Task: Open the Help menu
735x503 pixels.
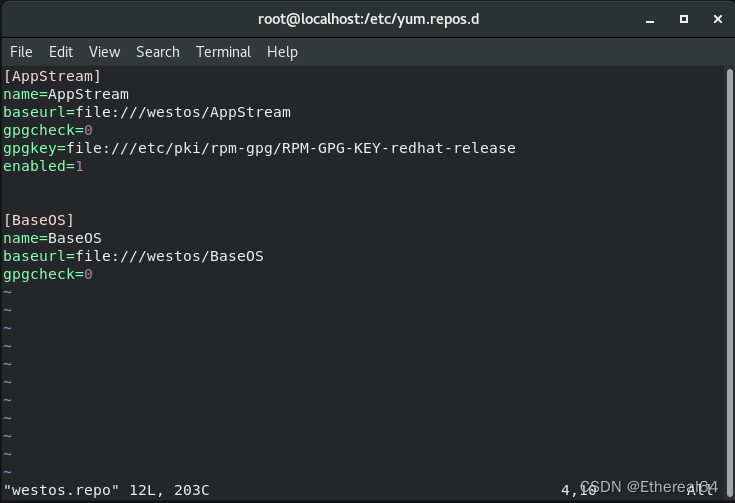Action: [282, 52]
